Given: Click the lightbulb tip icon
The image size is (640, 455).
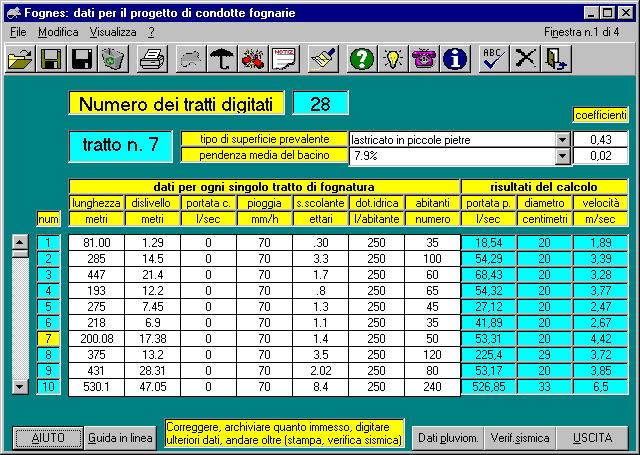Looking at the screenshot, I should pyautogui.click(x=393, y=60).
